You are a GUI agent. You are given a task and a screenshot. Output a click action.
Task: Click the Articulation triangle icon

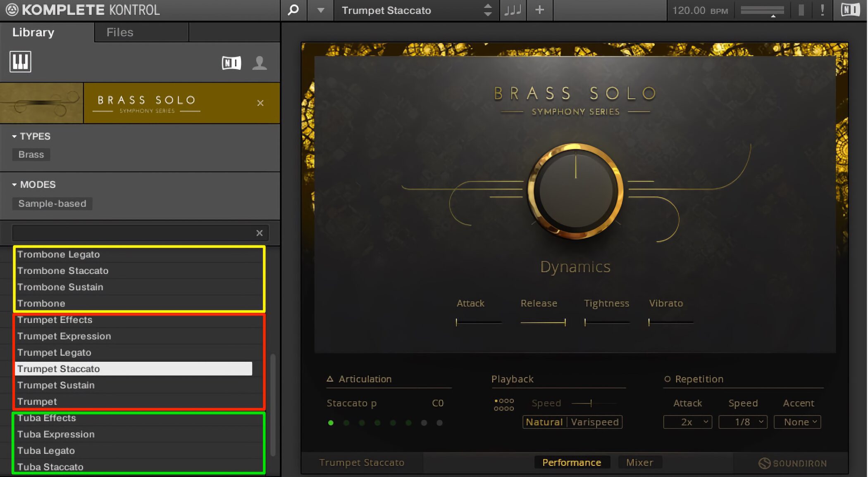click(x=330, y=379)
